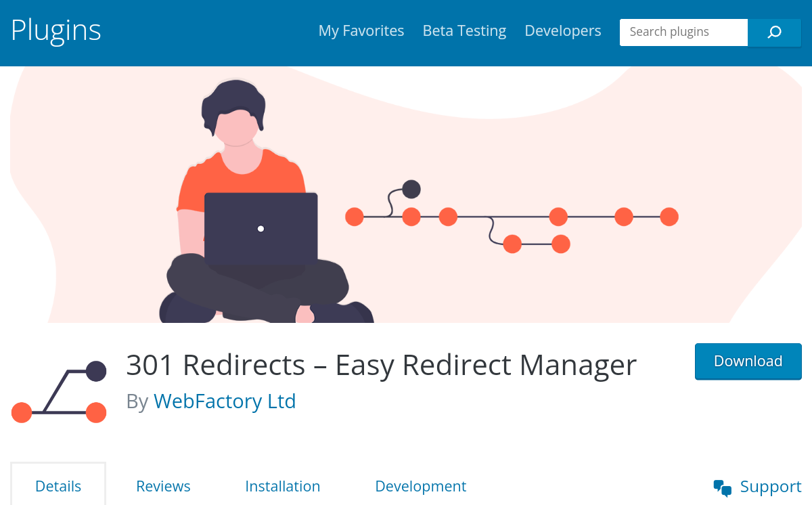Open My Favorites in header
The height and width of the screenshot is (505, 812).
tap(361, 31)
